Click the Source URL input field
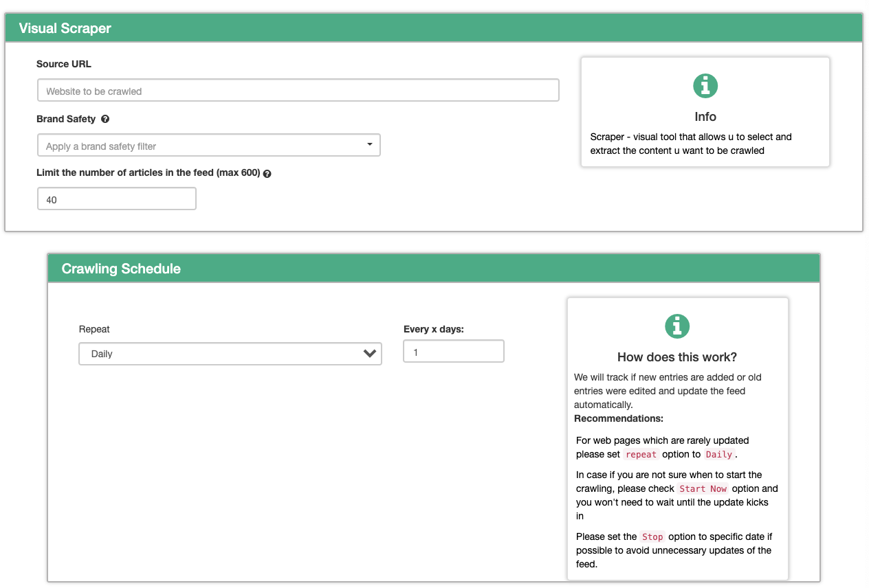Viewport: 869px width, 588px height. coord(298,91)
